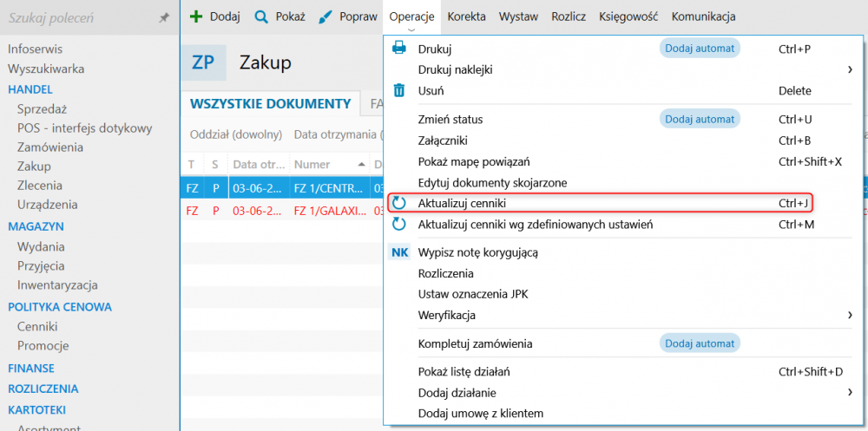Expand the Dodaj działanie submenu
The height and width of the screenshot is (431, 868).
[x=850, y=392]
